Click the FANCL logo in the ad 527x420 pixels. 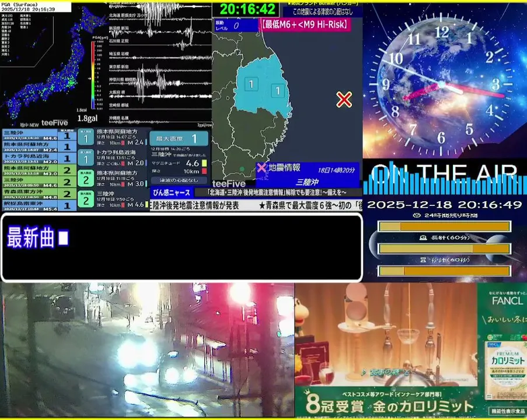click(508, 300)
